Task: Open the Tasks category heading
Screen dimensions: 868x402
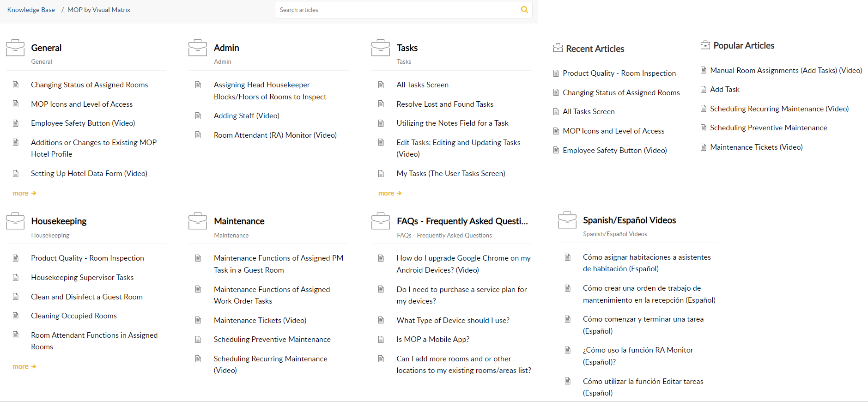Action: click(407, 48)
